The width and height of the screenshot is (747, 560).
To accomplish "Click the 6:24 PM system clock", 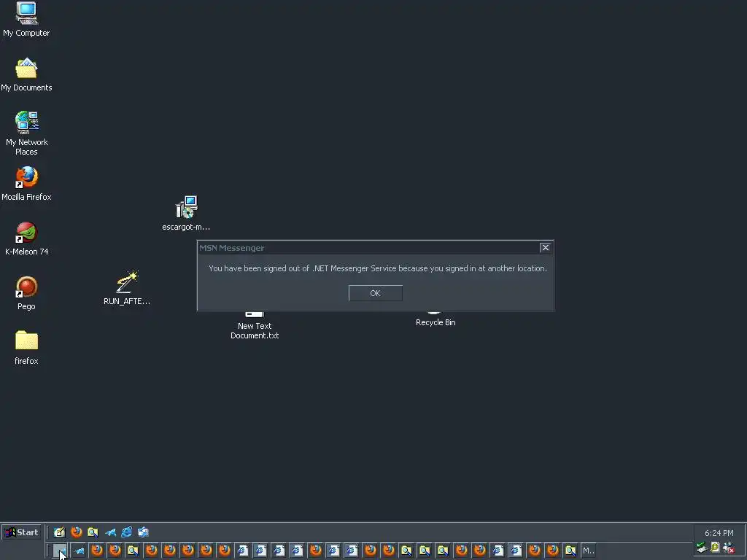I will coord(719,533).
